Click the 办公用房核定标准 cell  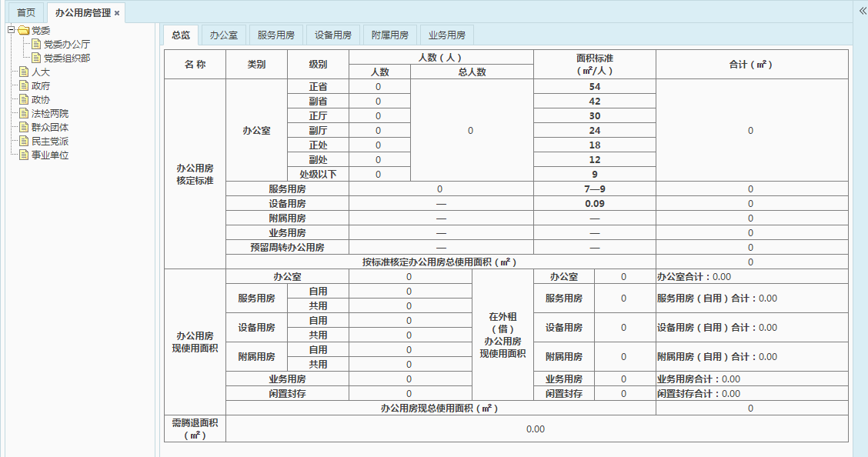click(195, 175)
